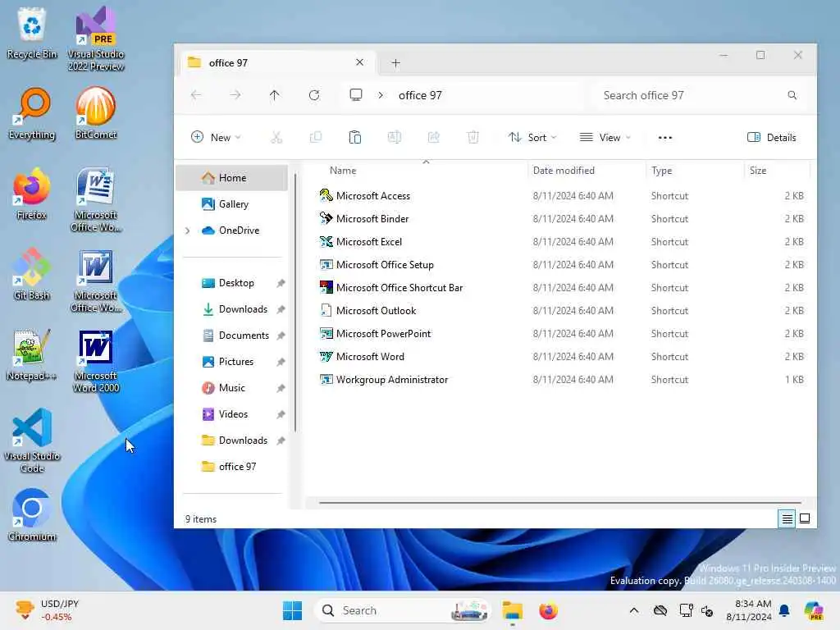Select Microsoft Word 2000 desktop icon

coord(96,360)
